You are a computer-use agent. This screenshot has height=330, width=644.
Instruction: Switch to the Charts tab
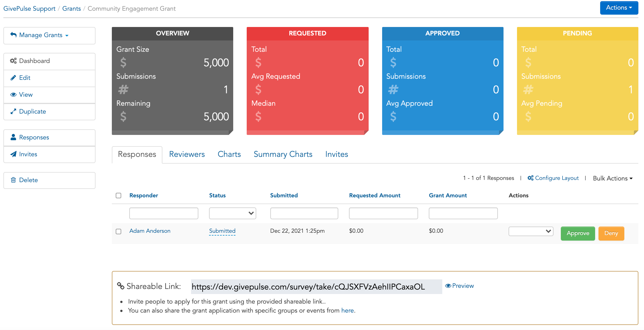[229, 154]
